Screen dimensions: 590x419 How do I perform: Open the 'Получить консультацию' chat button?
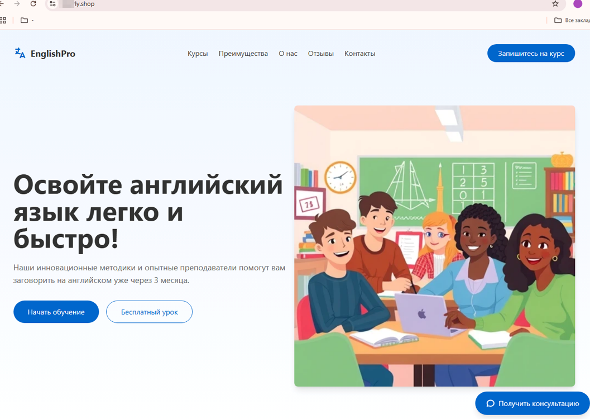(532, 404)
